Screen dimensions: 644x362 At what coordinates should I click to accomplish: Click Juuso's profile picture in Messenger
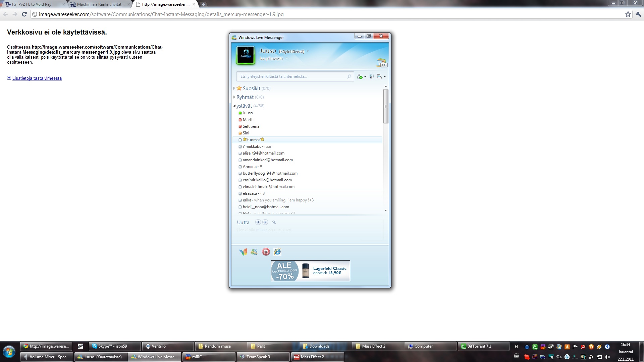coord(246,55)
